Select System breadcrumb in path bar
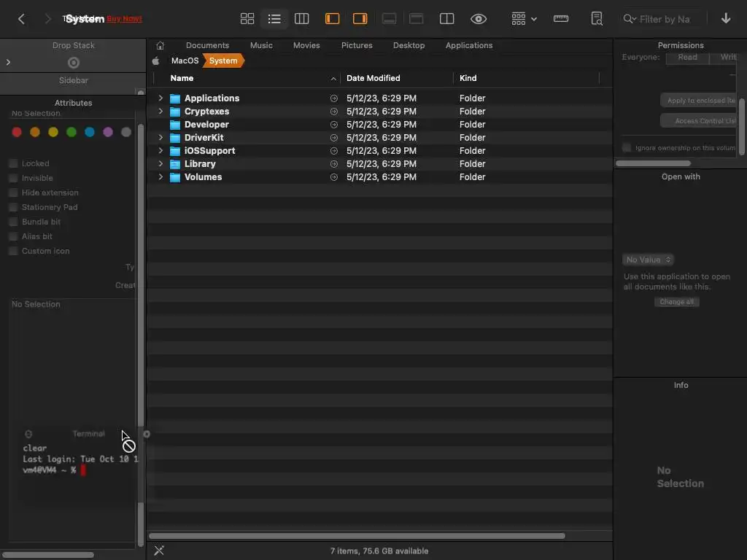747x560 pixels. pyautogui.click(x=223, y=61)
